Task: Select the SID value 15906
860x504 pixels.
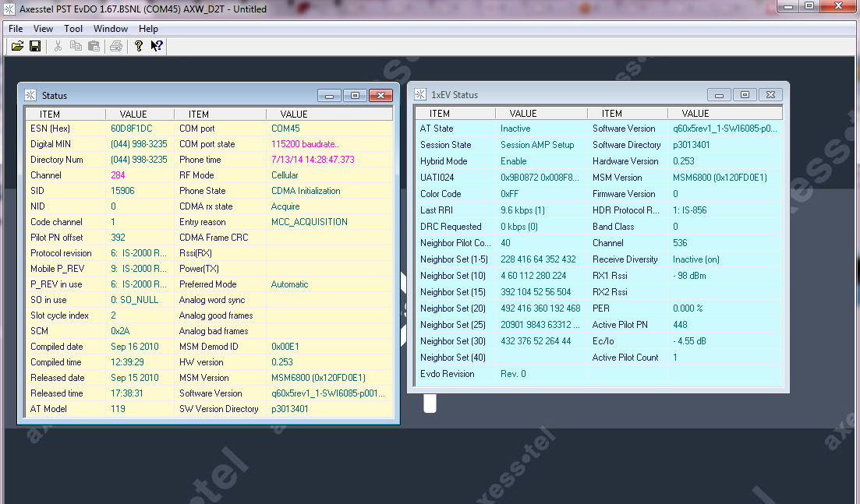Action: tap(123, 191)
